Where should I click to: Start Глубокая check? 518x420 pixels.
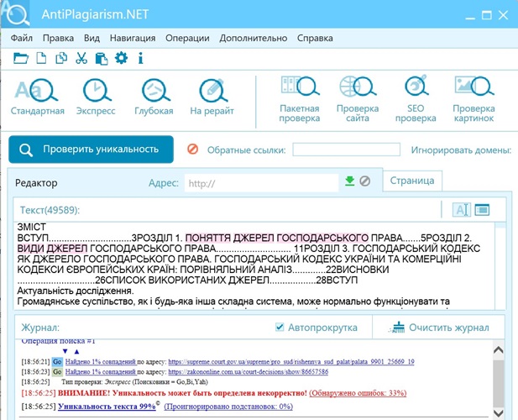pos(154,97)
